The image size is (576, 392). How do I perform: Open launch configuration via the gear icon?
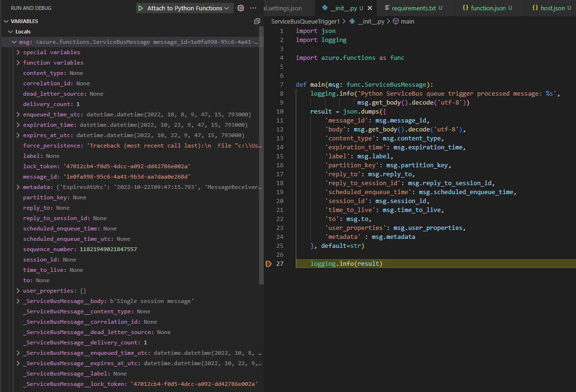[240, 8]
